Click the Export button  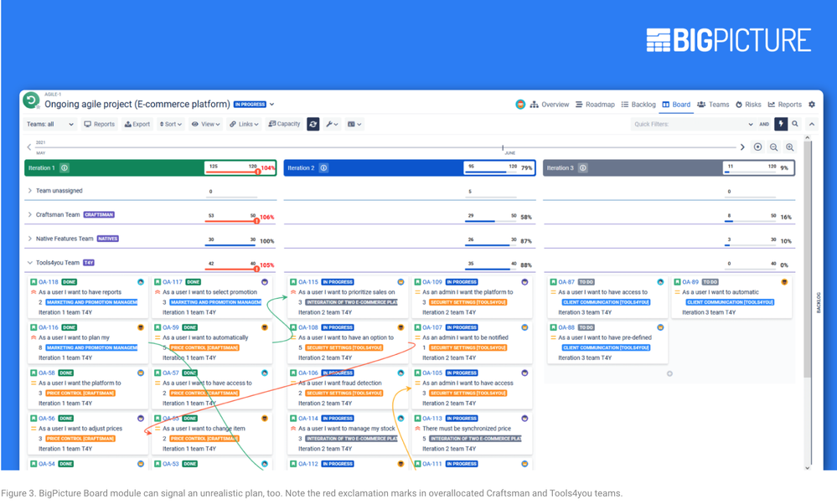(x=137, y=124)
